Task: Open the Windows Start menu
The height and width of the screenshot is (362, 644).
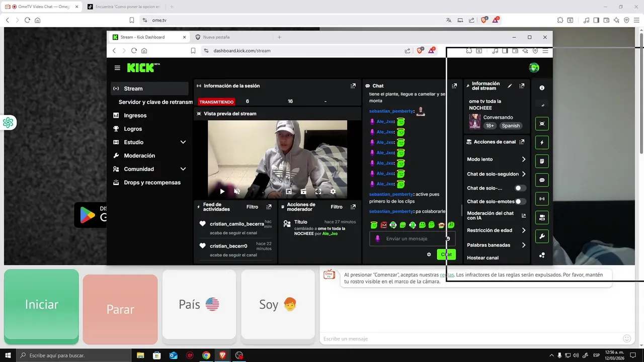Action: (8, 355)
